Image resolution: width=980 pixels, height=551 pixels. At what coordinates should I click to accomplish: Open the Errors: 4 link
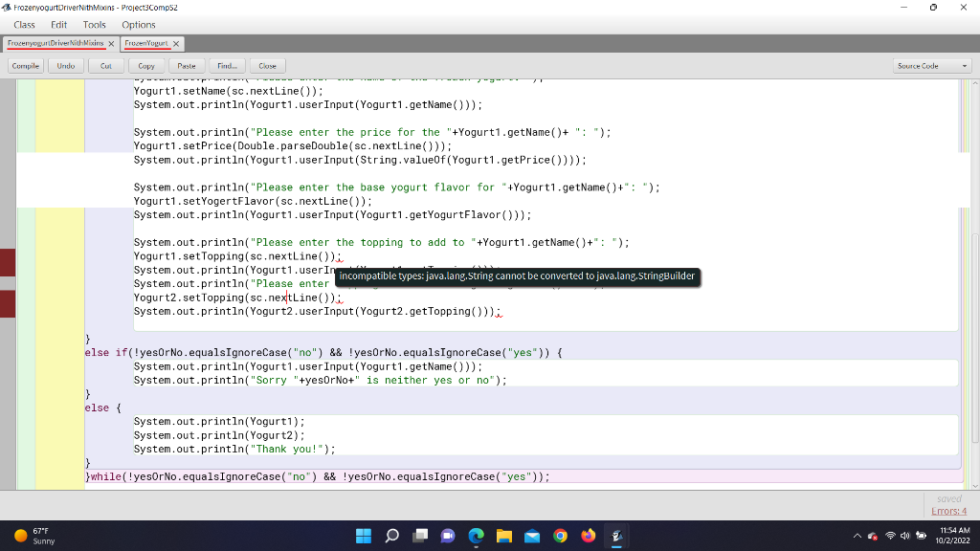947,511
